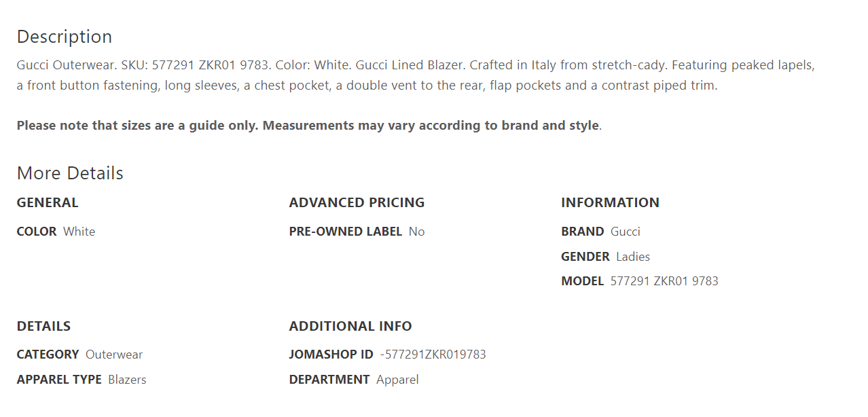Click the Gucci brand value

click(626, 232)
